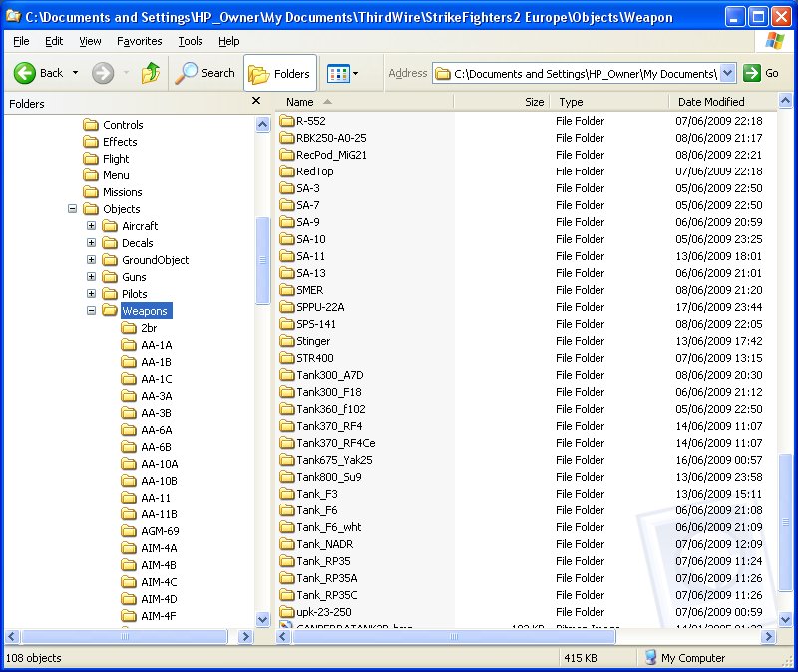Image resolution: width=798 pixels, height=672 pixels.
Task: Select the Effects folder in tree
Action: point(120,142)
